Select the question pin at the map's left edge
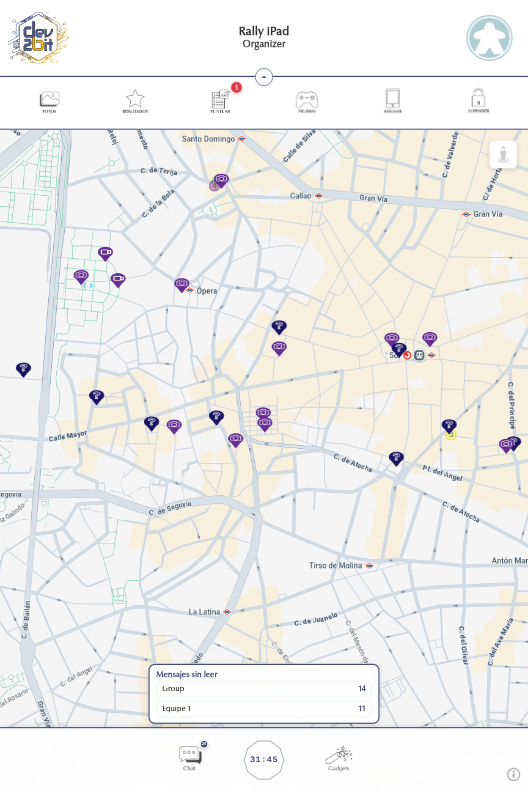Screen dimensions: 528x792 click(23, 369)
